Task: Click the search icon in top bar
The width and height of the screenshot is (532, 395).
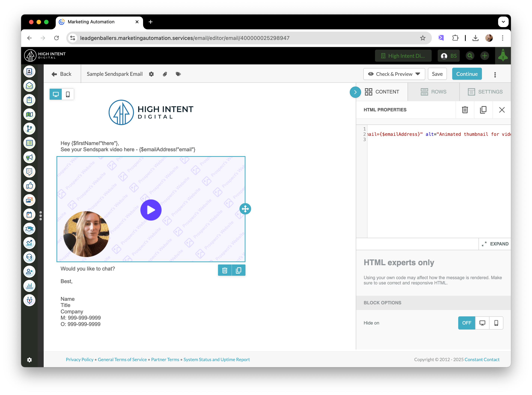Action: (470, 56)
